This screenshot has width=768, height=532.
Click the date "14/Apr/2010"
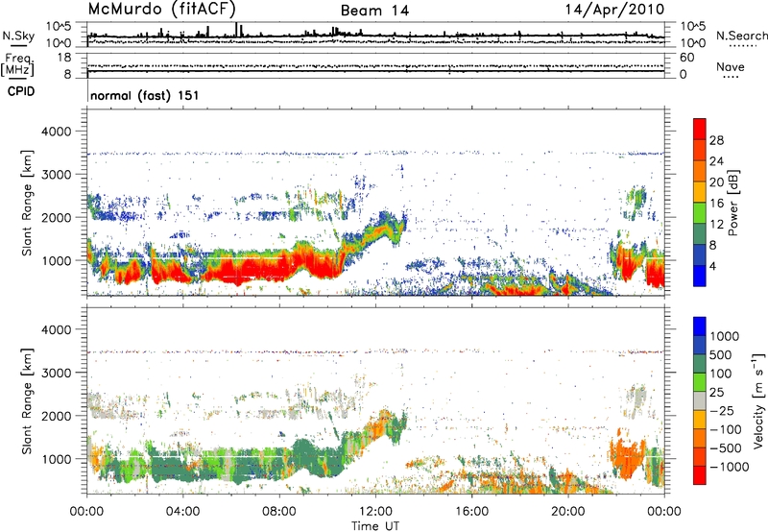click(x=614, y=10)
